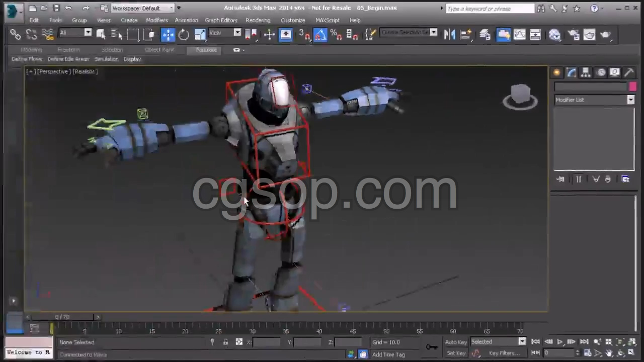Open the Rendering menu
The image size is (644, 362).
[258, 20]
